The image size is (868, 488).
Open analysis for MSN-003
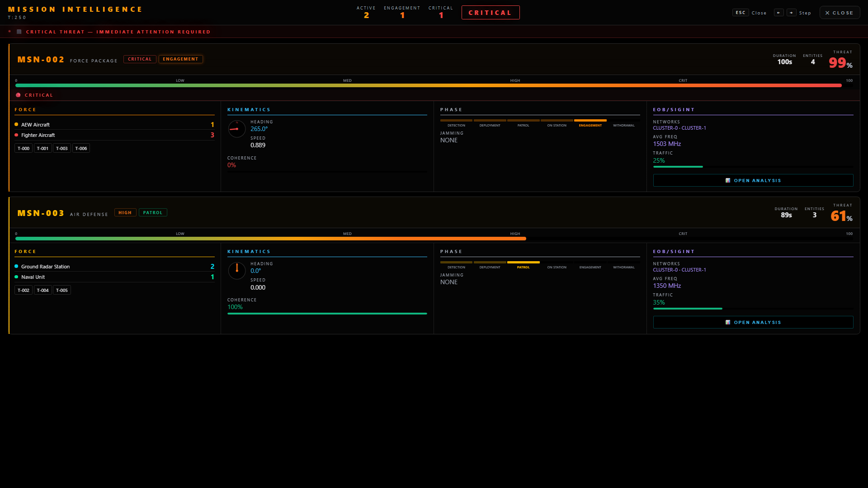[x=753, y=322]
